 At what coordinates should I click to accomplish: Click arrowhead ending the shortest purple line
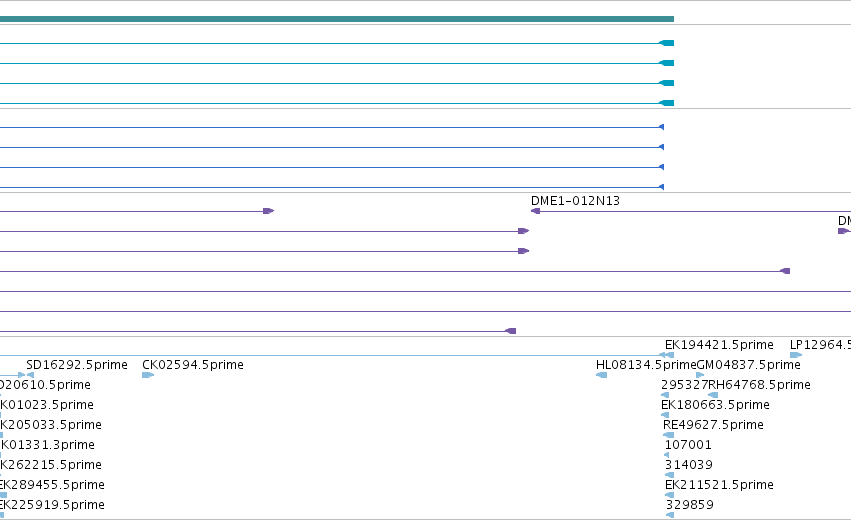click(x=269, y=211)
